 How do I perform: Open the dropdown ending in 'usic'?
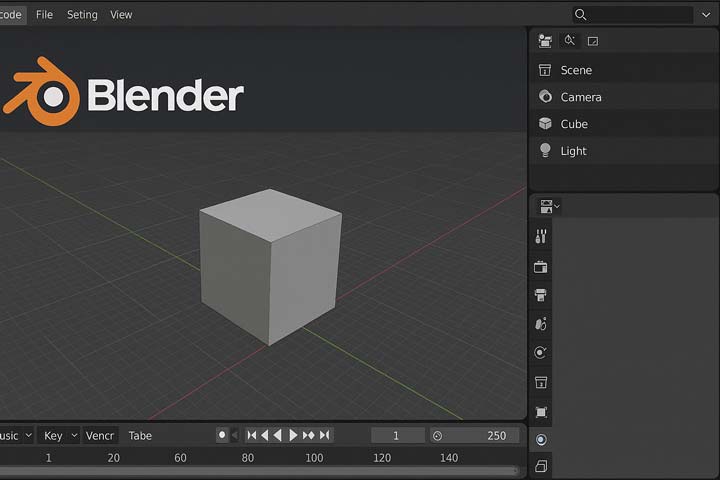coord(17,435)
